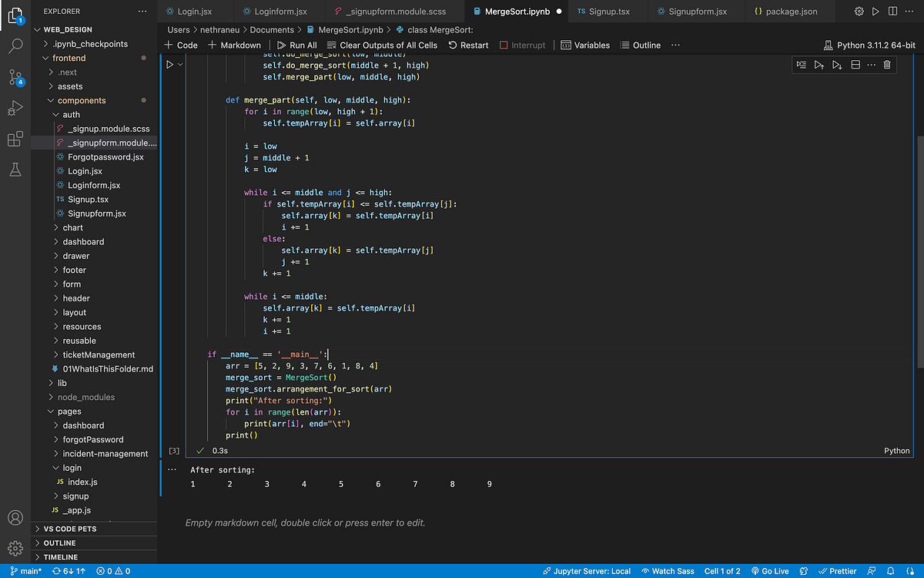Image resolution: width=924 pixels, height=578 pixels.
Task: Open the Search view in activity bar
Action: [x=15, y=45]
